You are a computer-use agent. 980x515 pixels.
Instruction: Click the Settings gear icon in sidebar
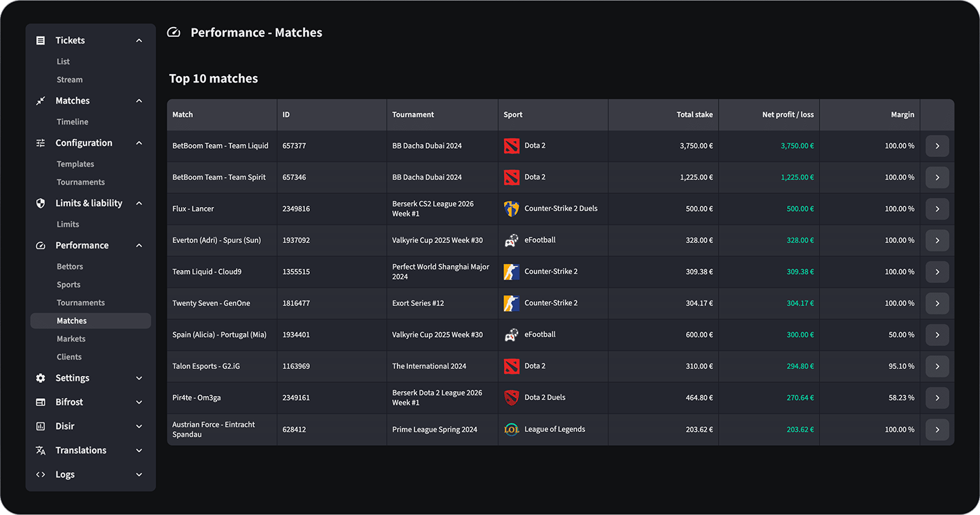point(41,378)
